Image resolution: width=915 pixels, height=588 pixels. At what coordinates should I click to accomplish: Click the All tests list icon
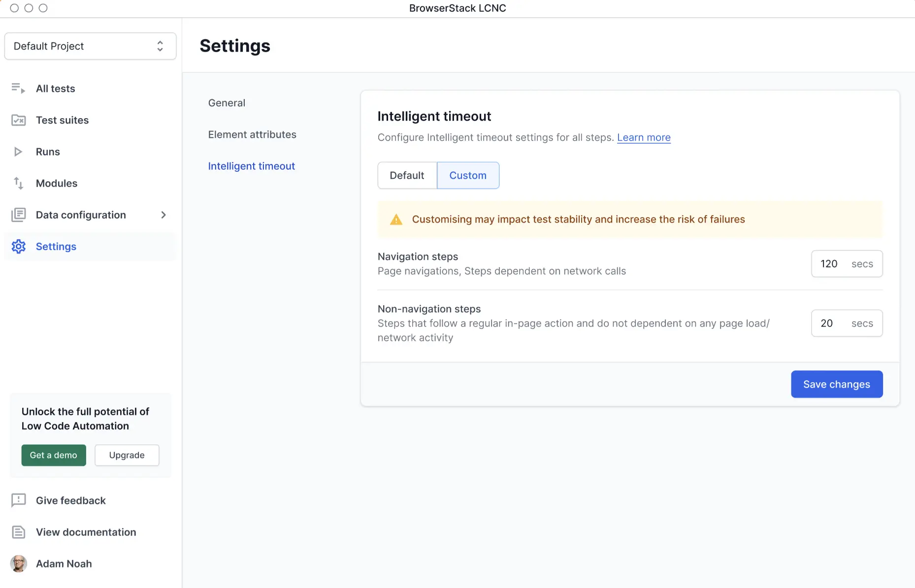click(18, 88)
